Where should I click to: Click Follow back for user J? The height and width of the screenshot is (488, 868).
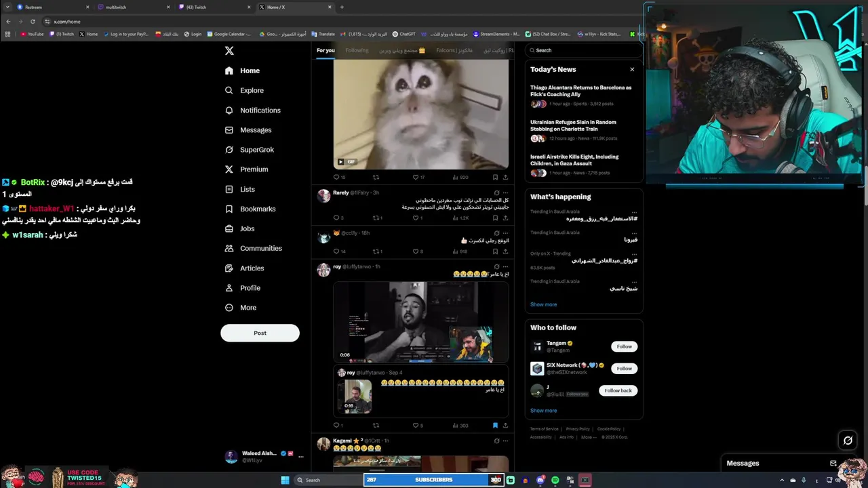coord(618,390)
